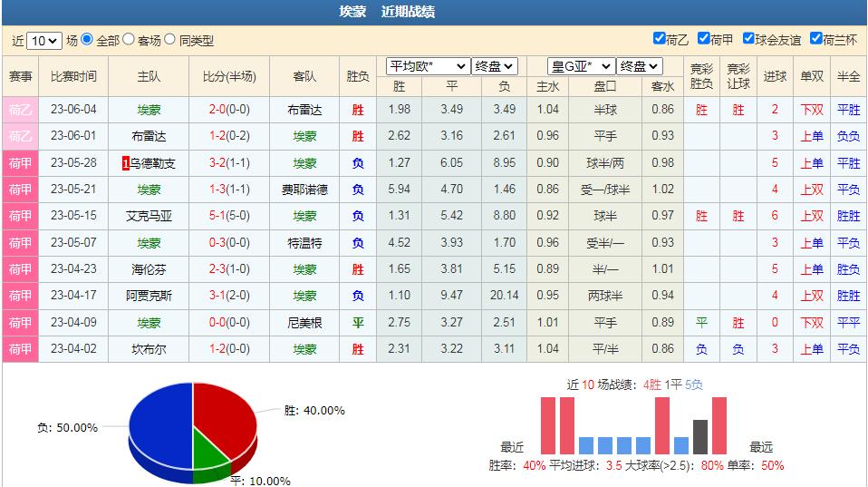Click the 9.47 draw odds cell

click(x=452, y=296)
